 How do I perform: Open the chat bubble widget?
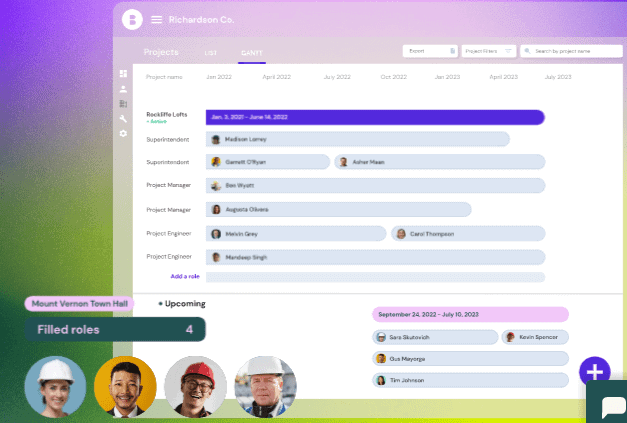(612, 406)
